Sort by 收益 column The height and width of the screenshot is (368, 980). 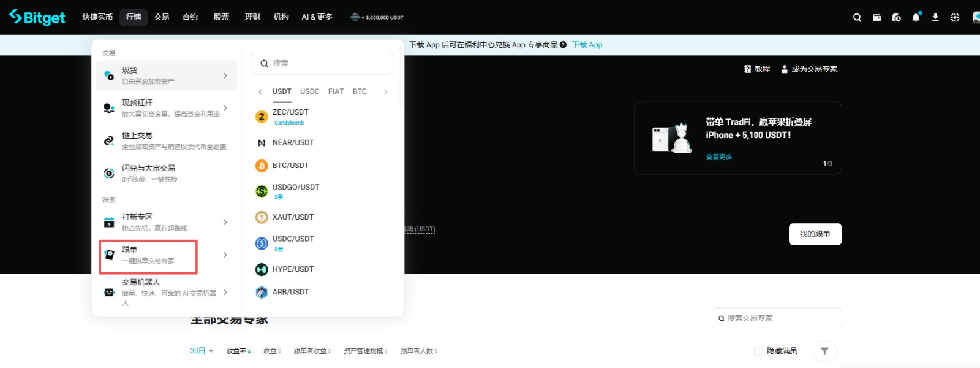pos(272,351)
